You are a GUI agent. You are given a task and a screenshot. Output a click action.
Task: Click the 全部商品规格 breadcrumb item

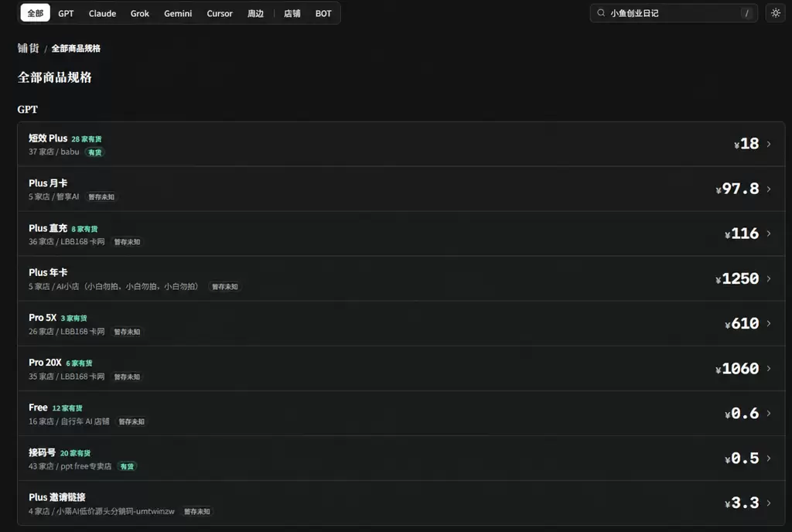coord(76,49)
